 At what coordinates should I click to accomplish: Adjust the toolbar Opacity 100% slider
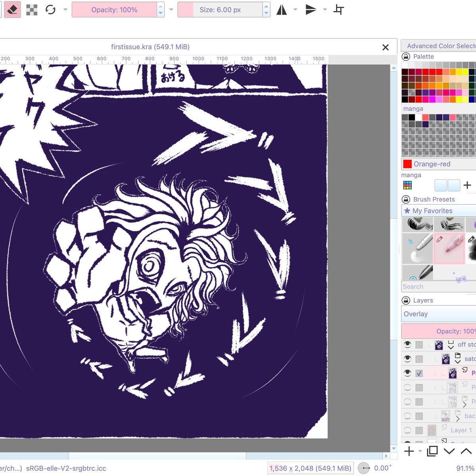pos(114,10)
